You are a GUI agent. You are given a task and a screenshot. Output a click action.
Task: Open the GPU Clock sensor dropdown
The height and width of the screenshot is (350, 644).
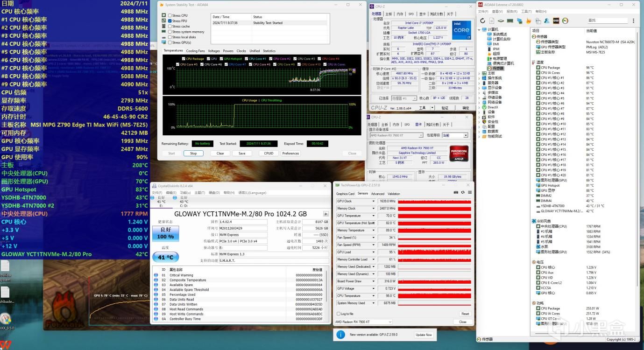[373, 201]
